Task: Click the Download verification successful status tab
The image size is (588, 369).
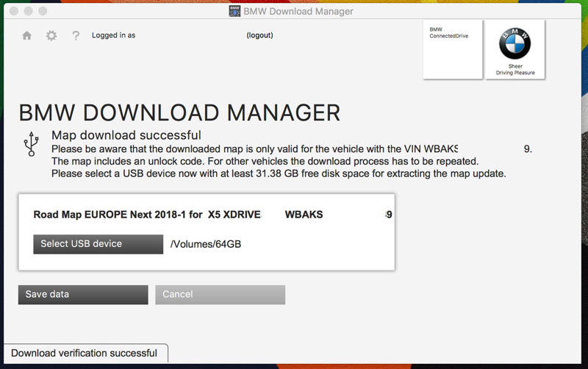Action: coord(85,354)
